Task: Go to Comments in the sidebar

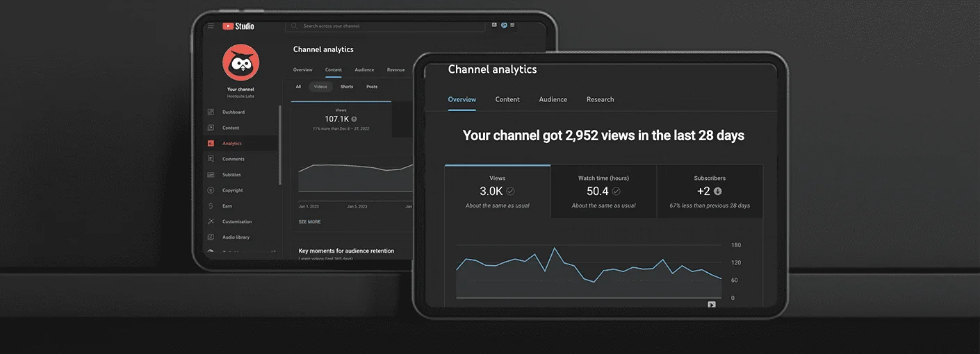Action: (233, 159)
